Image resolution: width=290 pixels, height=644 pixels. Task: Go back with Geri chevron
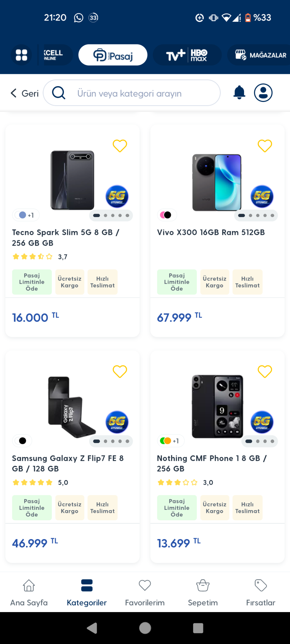pyautogui.click(x=24, y=93)
